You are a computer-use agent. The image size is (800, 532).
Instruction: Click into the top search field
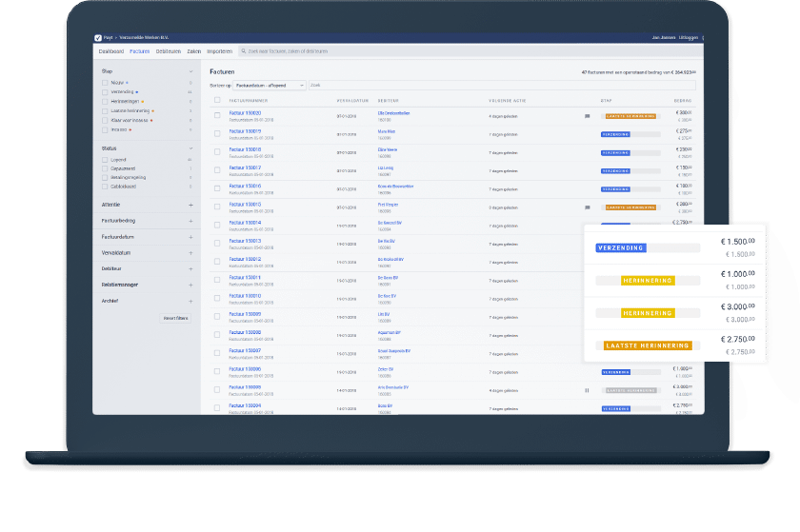pyautogui.click(x=470, y=51)
